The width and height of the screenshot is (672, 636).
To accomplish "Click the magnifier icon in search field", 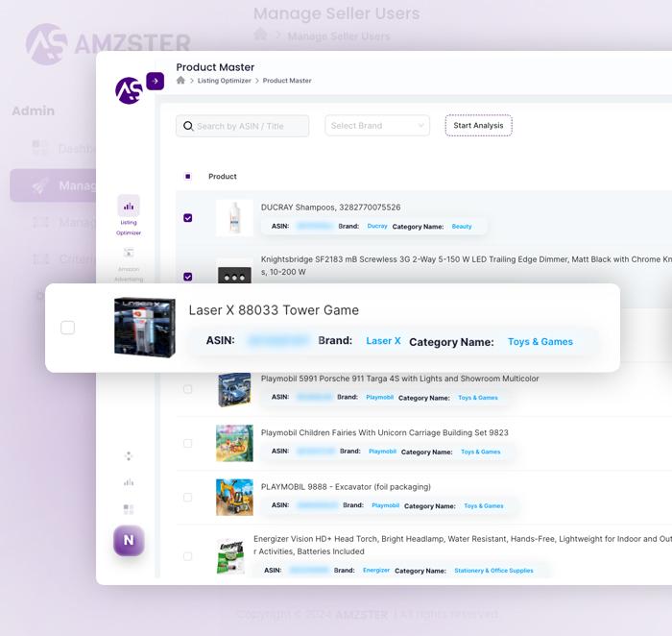I will (x=188, y=126).
